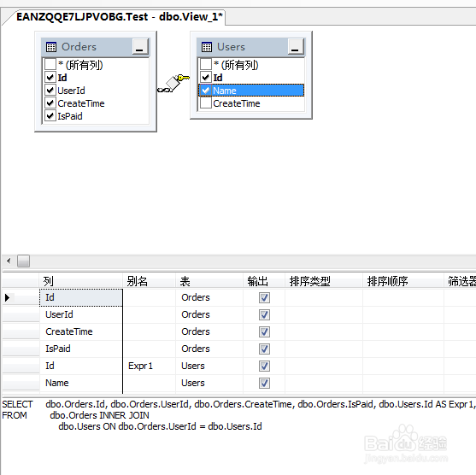The image size is (476, 475).
Task: Click the Orders table cell for IsPaid row
Action: (x=209, y=349)
